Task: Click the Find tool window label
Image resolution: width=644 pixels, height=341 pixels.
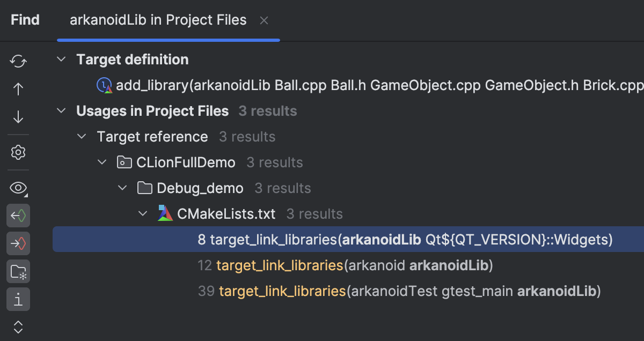Action: coord(25,20)
